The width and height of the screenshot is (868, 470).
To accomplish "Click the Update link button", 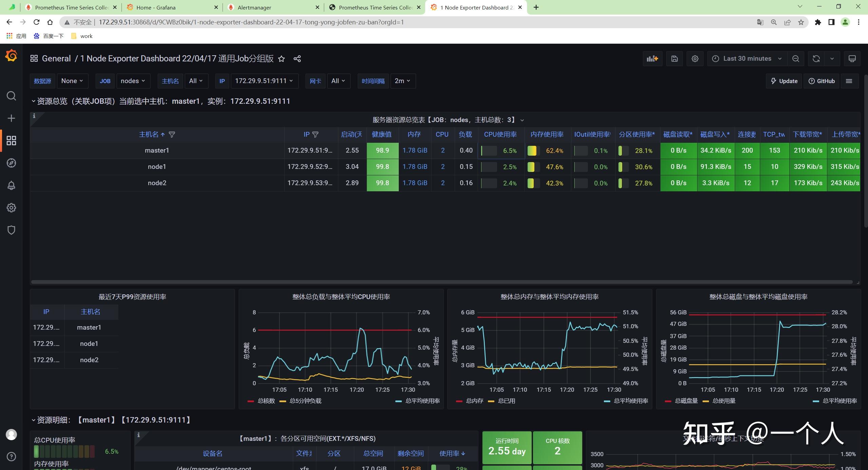I will [784, 81].
